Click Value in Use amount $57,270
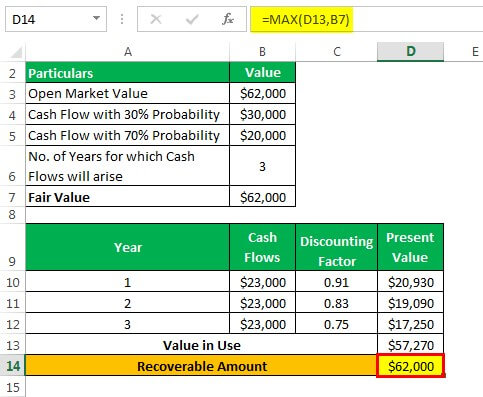Viewport: 483px width, 397px height. pyautogui.click(x=410, y=345)
